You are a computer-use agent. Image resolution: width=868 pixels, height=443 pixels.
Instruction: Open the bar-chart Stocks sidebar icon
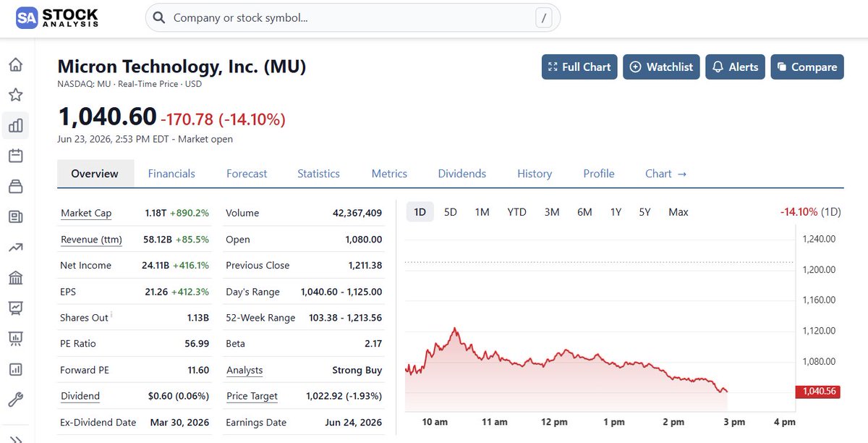coord(15,125)
